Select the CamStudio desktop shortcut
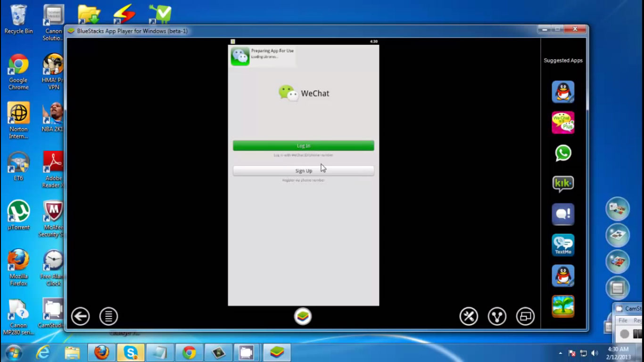644x362 pixels. pos(52,313)
